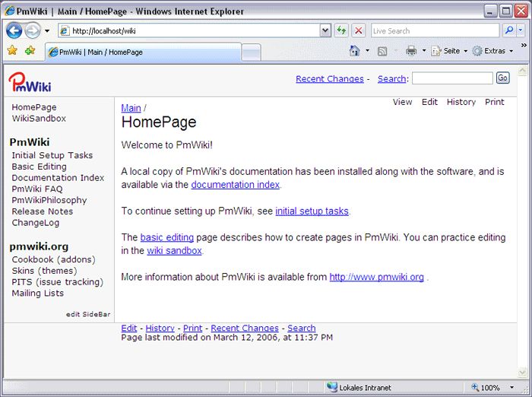The width and height of the screenshot is (532, 397).
Task: Open Mailing Lists sidebar link
Action: [38, 293]
